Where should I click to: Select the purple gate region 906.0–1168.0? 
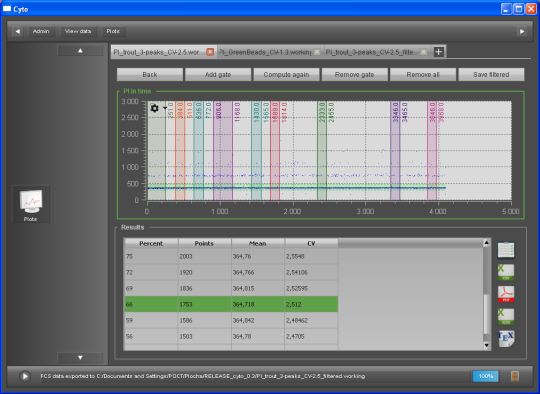click(223, 151)
